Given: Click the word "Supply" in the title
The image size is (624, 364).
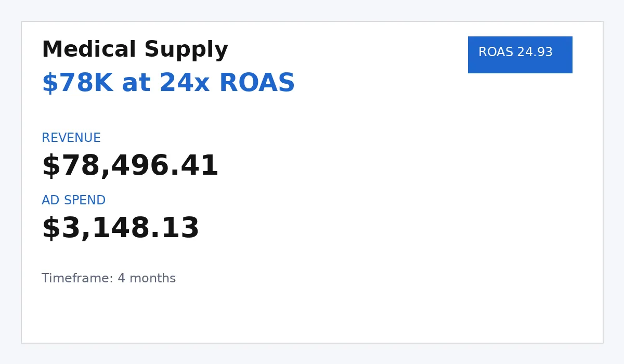Looking at the screenshot, I should pyautogui.click(x=186, y=50).
